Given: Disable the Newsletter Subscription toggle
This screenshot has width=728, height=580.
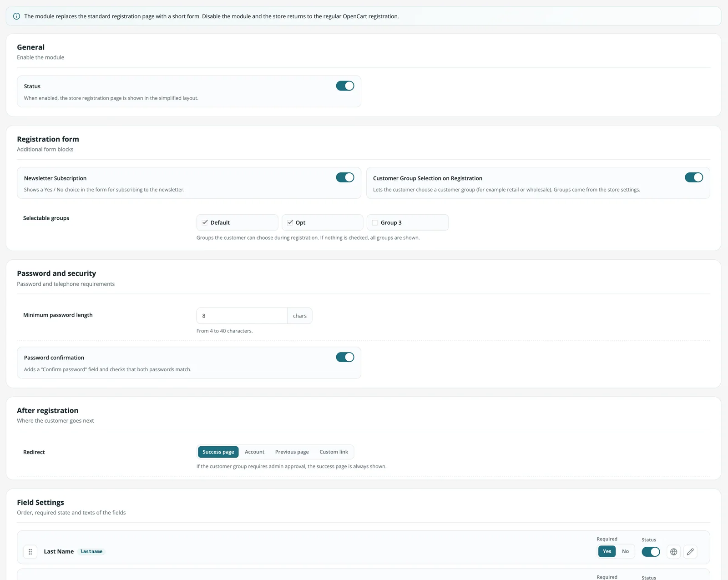Looking at the screenshot, I should [x=345, y=177].
